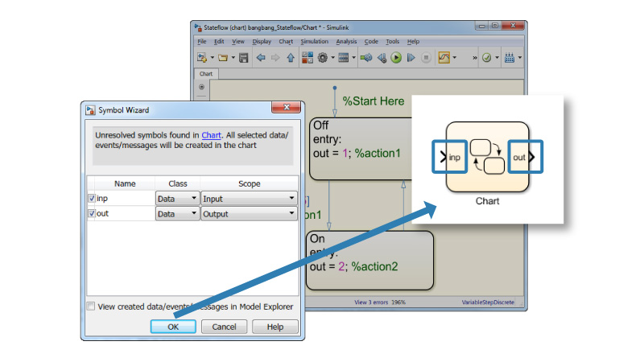
Task: Uncheck the inp symbol checkbox
Action: pyautogui.click(x=92, y=199)
